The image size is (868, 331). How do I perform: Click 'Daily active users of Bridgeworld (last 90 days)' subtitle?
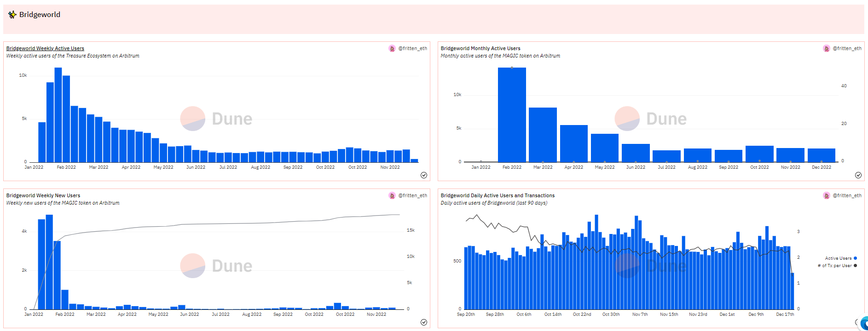494,203
